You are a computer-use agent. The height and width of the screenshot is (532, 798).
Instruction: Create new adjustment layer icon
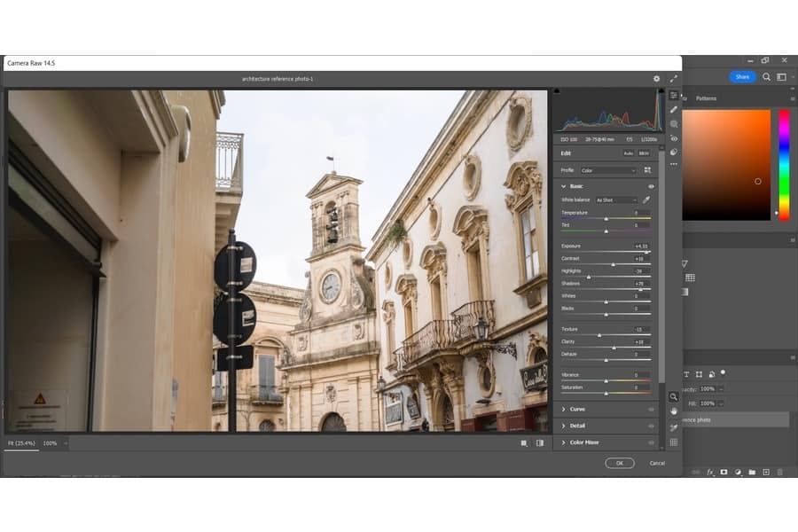[738, 473]
